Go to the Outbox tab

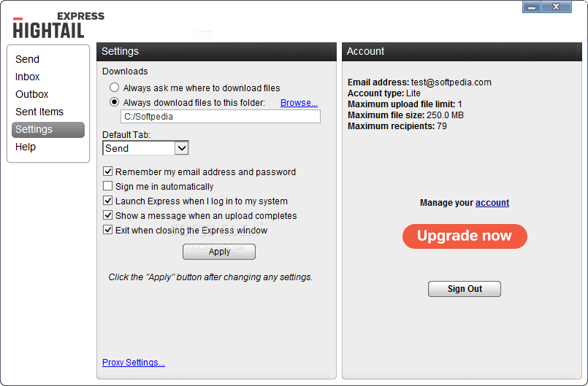click(x=32, y=94)
